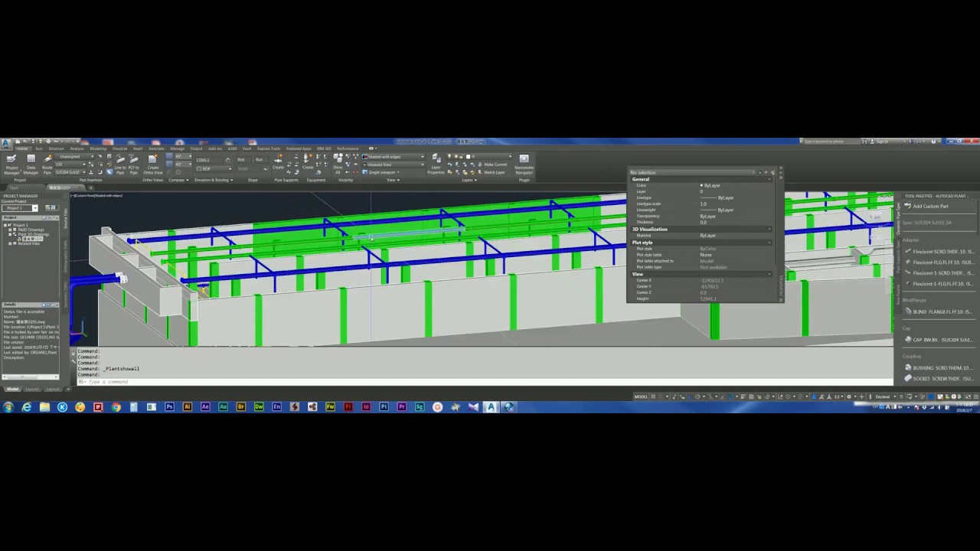This screenshot has height=551, width=980.
Task: Launch Create Ortho View
Action: coord(152,165)
